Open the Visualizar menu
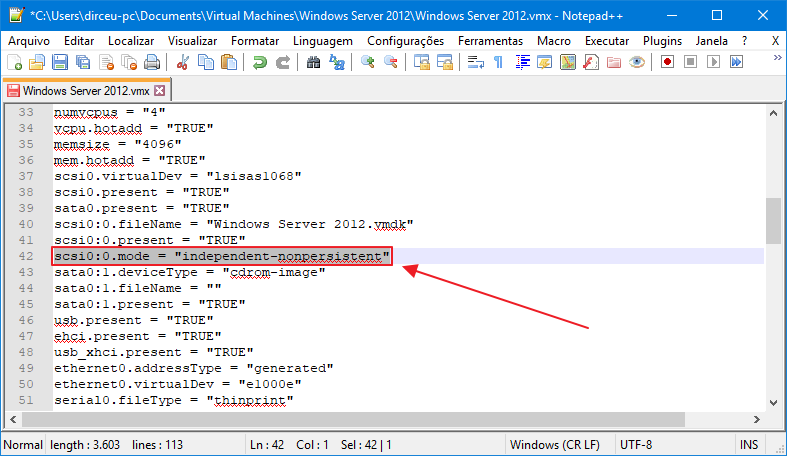Screen dimensions: 787x456 [x=192, y=41]
